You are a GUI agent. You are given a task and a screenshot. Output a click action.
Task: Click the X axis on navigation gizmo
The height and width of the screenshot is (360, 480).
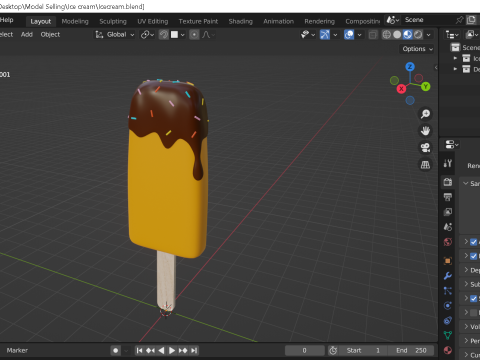click(x=401, y=89)
